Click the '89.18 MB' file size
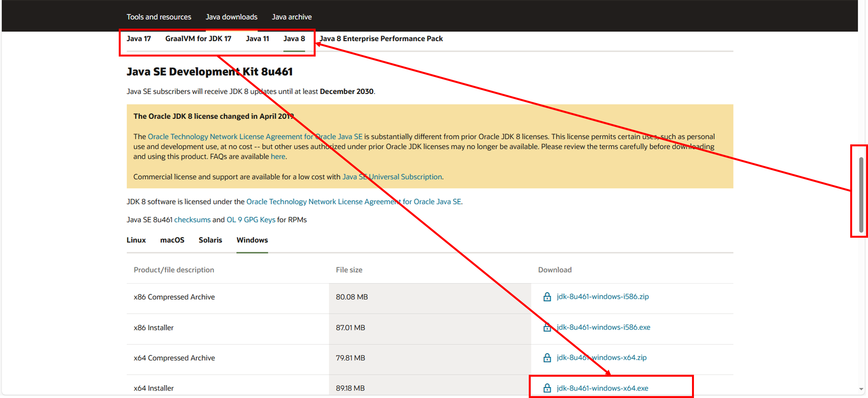Screen dimensions: 868x398 [350, 388]
